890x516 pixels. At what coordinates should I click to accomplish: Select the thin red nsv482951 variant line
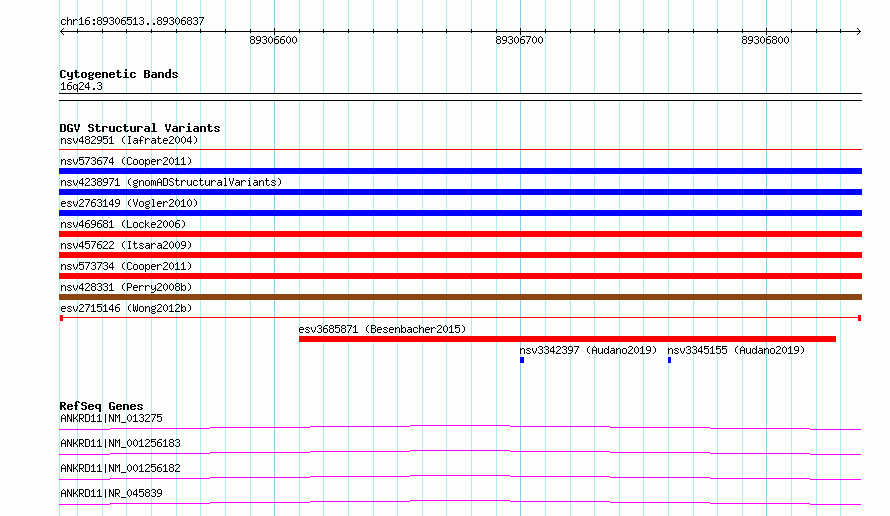coord(460,149)
